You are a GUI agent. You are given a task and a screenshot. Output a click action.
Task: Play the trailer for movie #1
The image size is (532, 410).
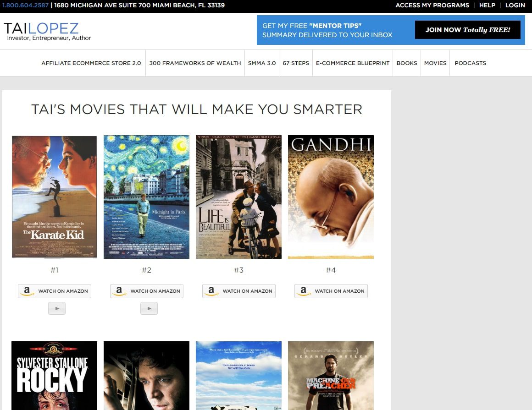pyautogui.click(x=57, y=308)
